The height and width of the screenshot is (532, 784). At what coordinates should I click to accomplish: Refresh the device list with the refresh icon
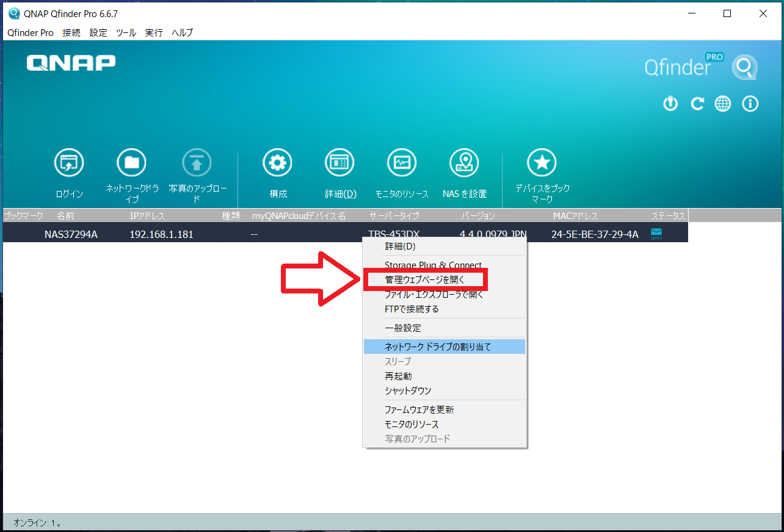pos(697,104)
